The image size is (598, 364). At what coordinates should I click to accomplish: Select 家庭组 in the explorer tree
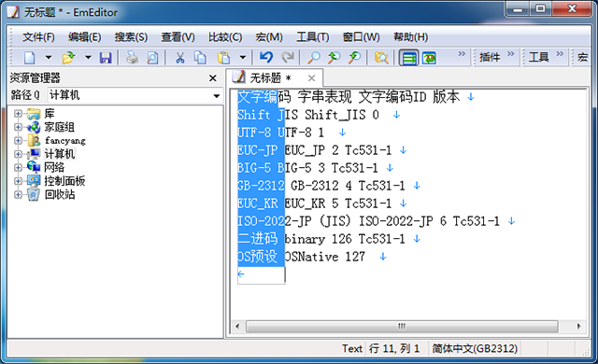point(59,127)
